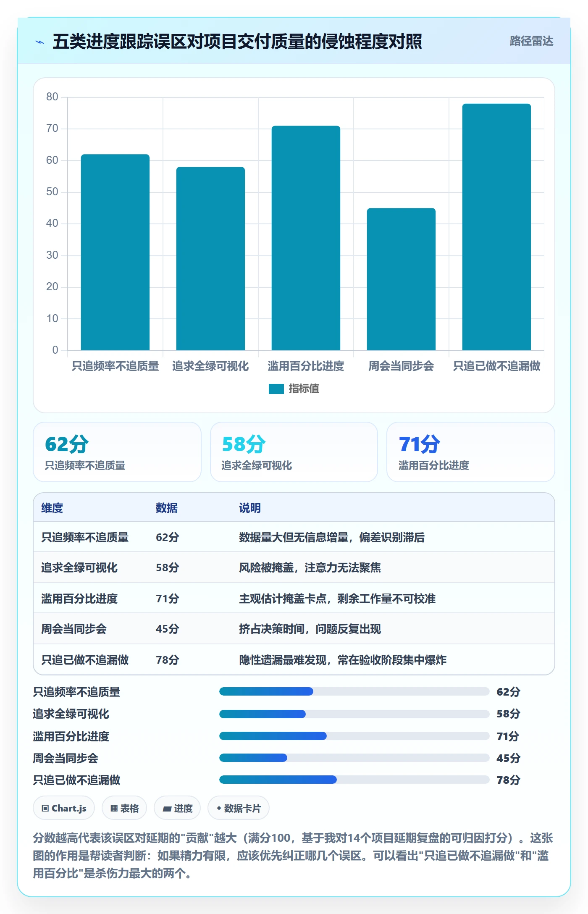Select the 表格 tag chip
Viewport: 588px width, 914px height.
[x=124, y=808]
